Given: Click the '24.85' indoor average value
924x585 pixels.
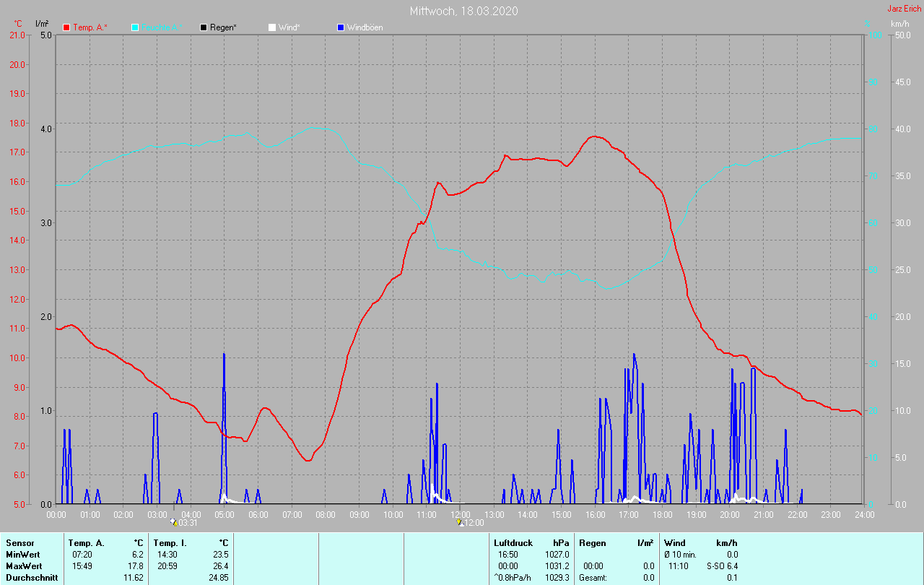Looking at the screenshot, I should pos(218,578).
